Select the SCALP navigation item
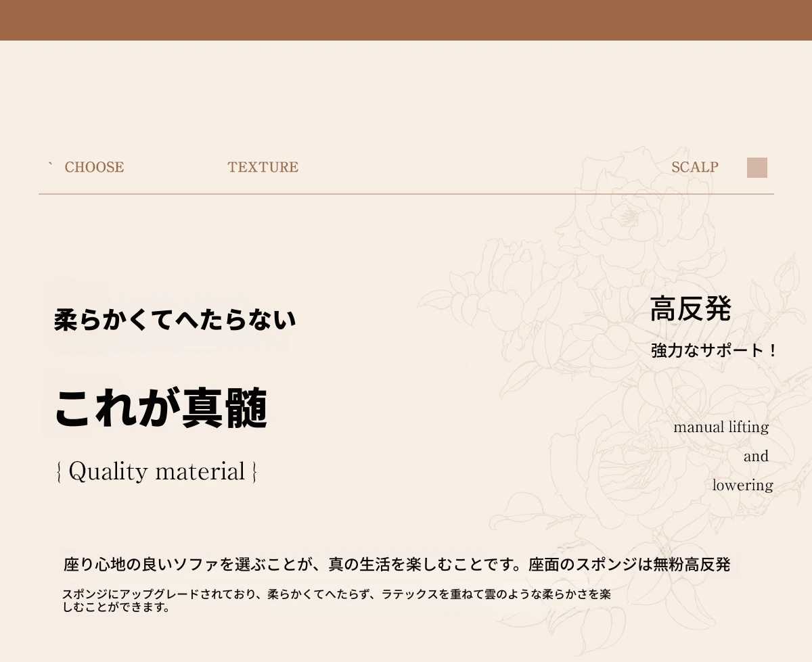Image resolution: width=812 pixels, height=662 pixels. tap(694, 167)
